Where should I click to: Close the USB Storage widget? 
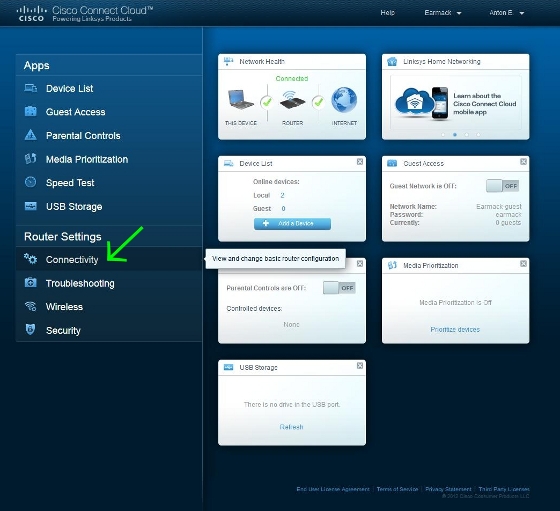click(x=360, y=366)
